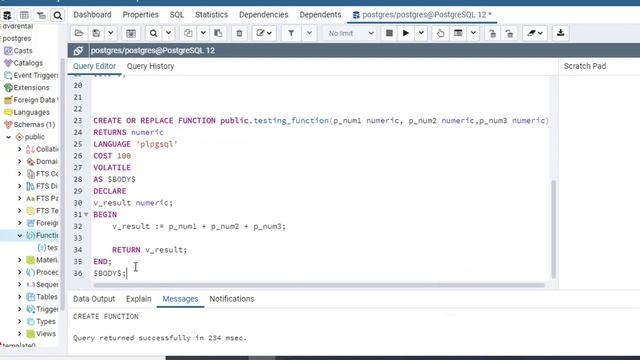Click the View Data table icon in browser
The width and height of the screenshot is (640, 360).
(x=24, y=16)
